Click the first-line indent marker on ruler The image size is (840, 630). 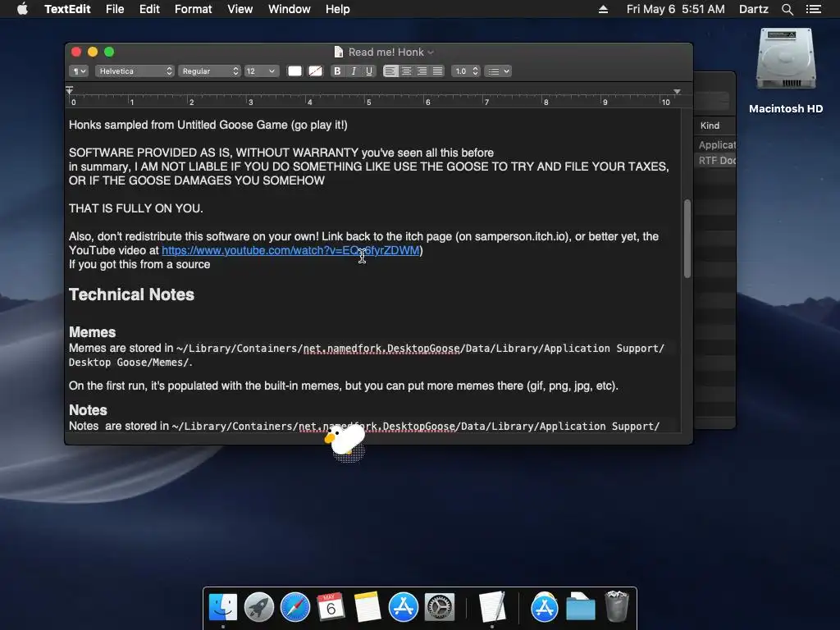[70, 89]
